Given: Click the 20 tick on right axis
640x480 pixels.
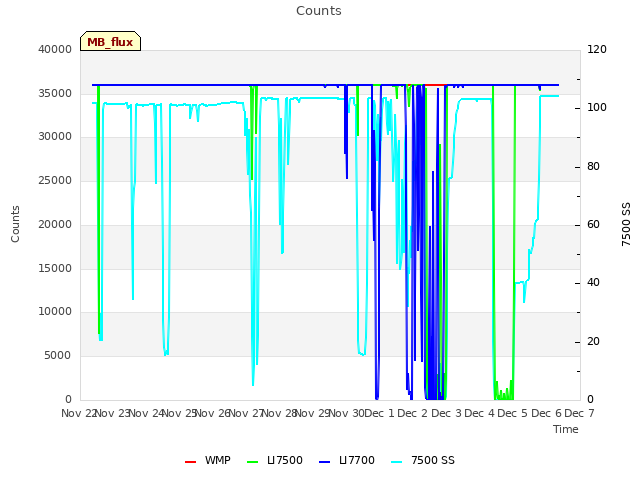Looking at the screenshot, I should point(593,342).
